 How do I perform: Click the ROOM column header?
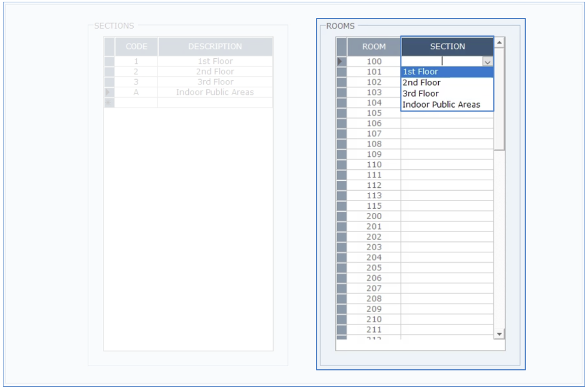[x=374, y=47]
